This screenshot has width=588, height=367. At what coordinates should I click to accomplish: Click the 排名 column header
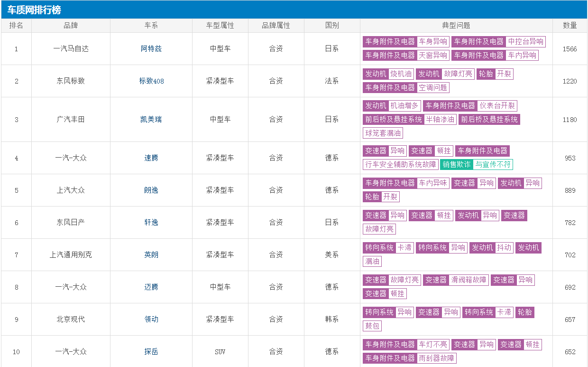(x=16, y=26)
